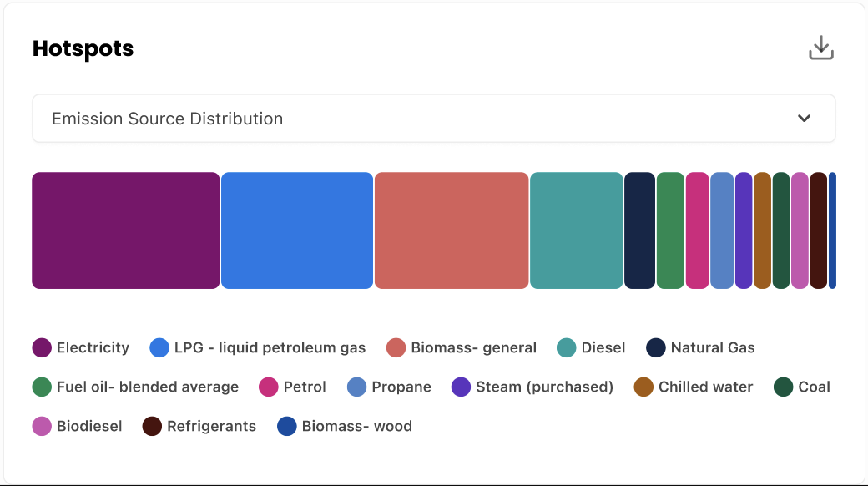Select the dark navy Natural Gas bar

639,230
